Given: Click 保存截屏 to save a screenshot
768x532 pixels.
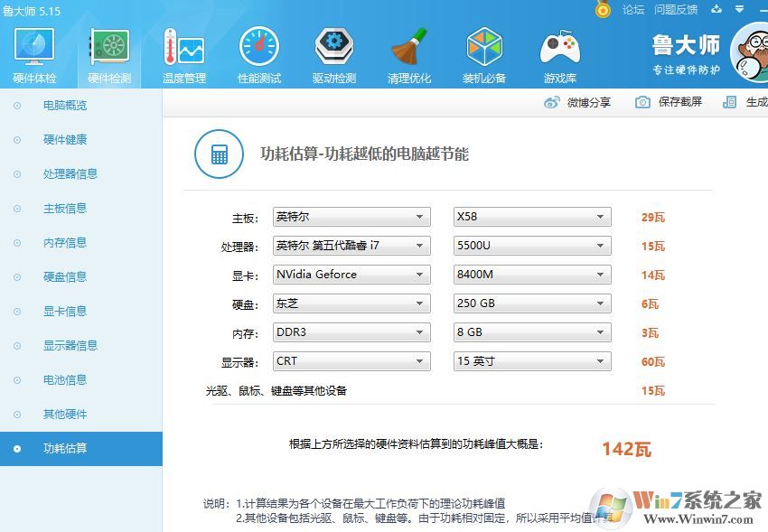Looking at the screenshot, I should pyautogui.click(x=669, y=102).
